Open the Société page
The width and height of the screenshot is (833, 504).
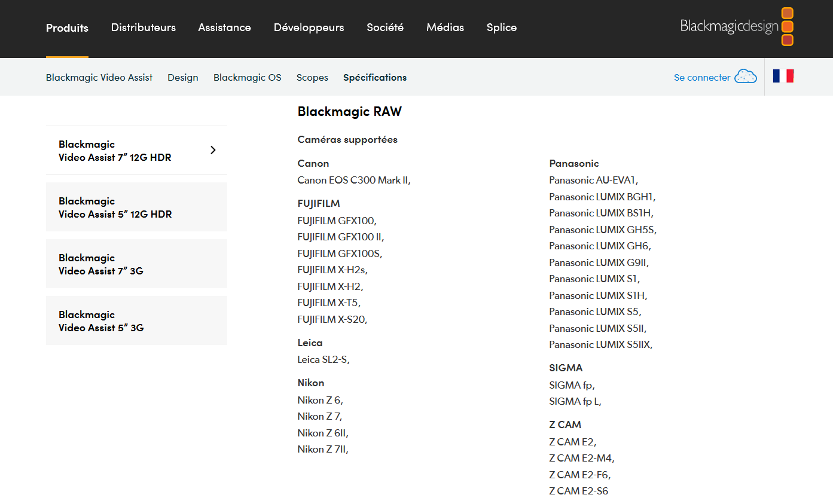385,28
